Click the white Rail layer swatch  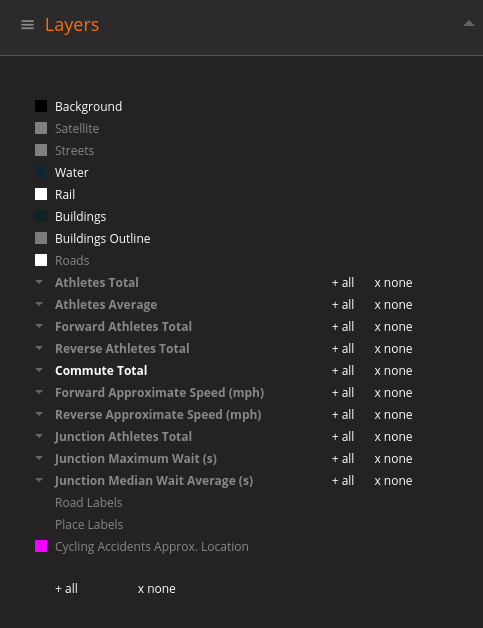click(x=41, y=194)
